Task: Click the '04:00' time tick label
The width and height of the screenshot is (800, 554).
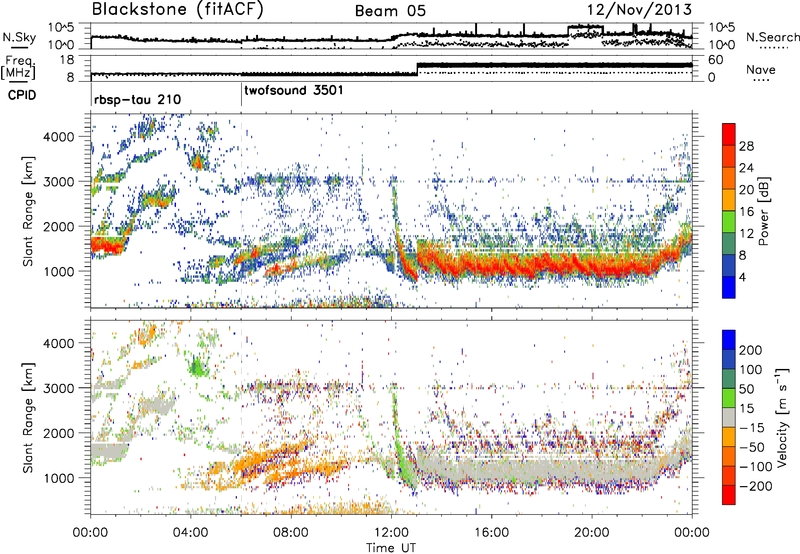Action: pyautogui.click(x=191, y=533)
